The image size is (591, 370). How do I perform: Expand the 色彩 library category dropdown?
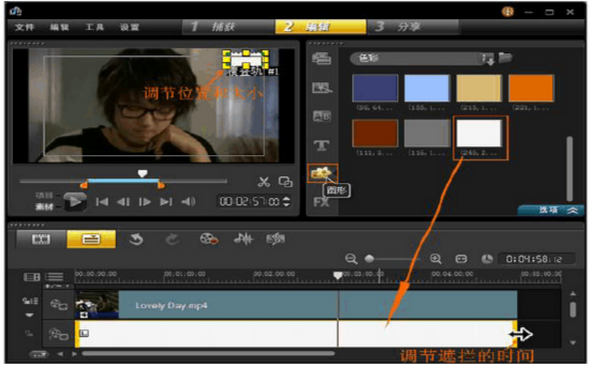click(x=416, y=58)
